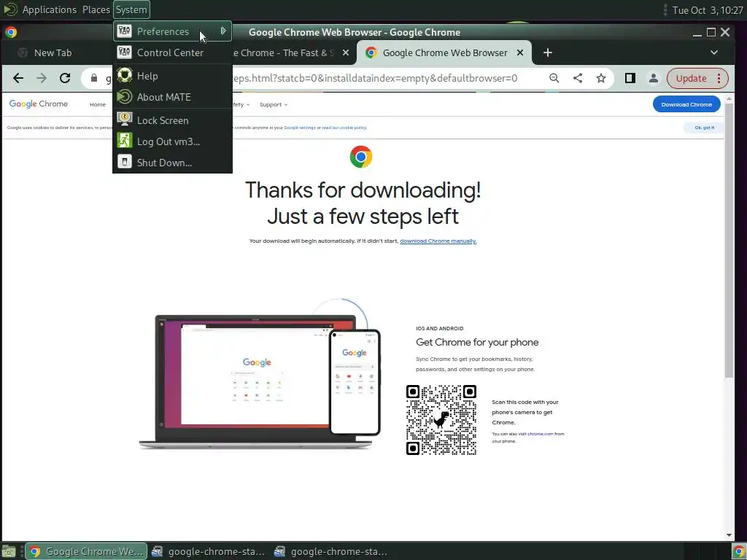Close the System menu via its label

point(131,9)
